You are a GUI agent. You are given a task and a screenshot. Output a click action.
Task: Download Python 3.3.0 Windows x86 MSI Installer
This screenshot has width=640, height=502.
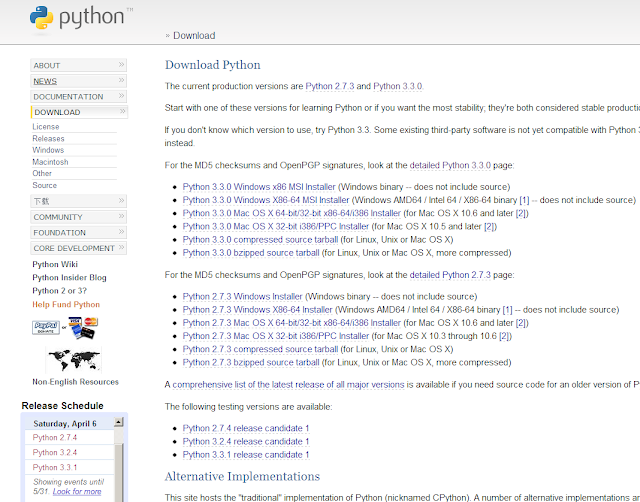click(x=259, y=187)
